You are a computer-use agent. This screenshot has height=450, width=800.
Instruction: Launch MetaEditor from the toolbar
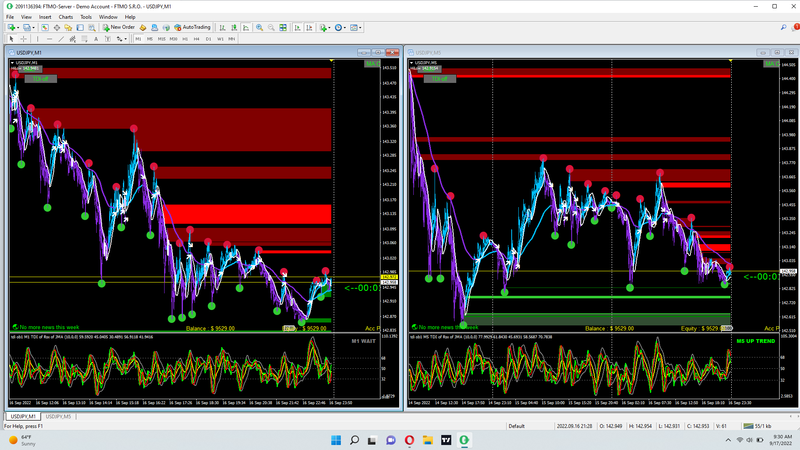click(143, 28)
